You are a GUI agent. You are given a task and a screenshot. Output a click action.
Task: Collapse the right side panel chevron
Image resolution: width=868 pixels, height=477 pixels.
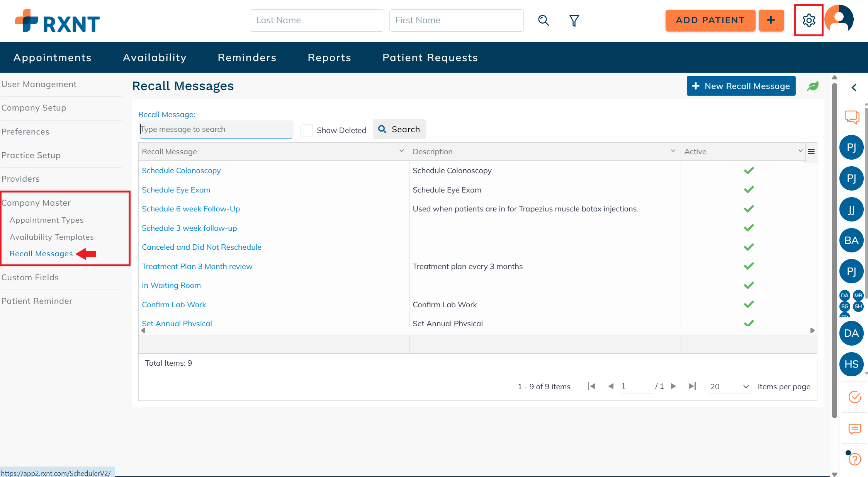coord(854,88)
